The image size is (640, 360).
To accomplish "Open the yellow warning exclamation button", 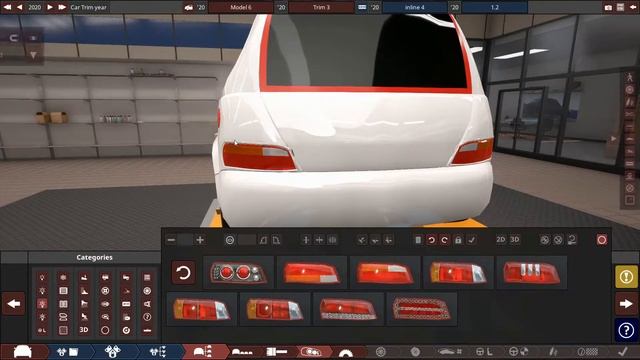I will click(626, 277).
